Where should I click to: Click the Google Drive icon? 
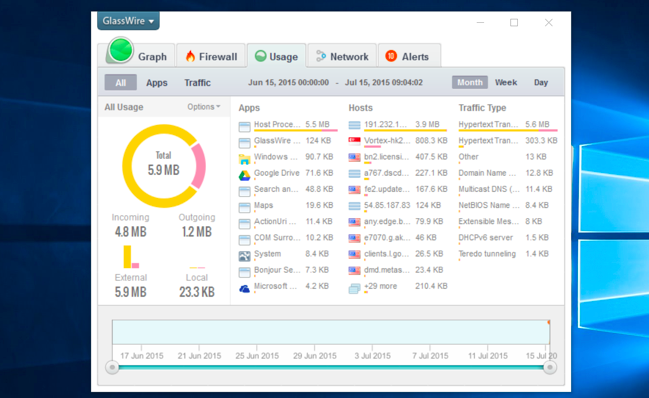245,175
